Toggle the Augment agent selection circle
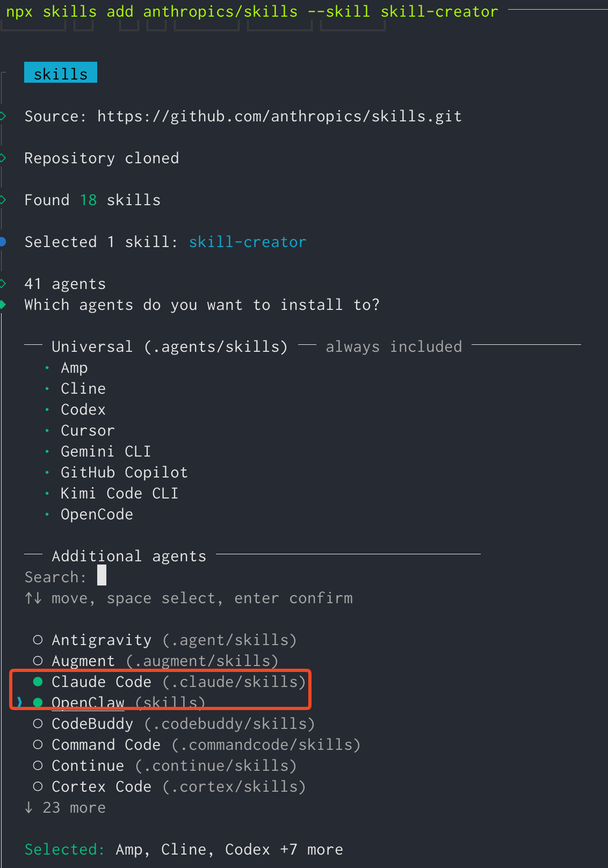608x868 pixels. pos(38,661)
